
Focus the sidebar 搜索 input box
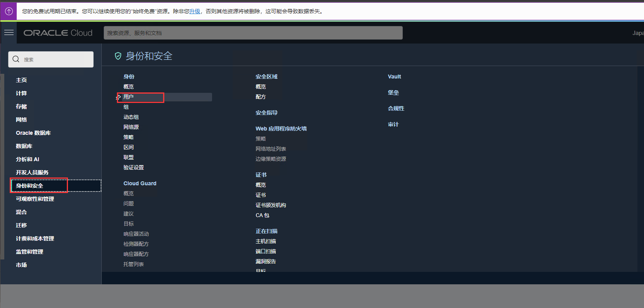51,59
